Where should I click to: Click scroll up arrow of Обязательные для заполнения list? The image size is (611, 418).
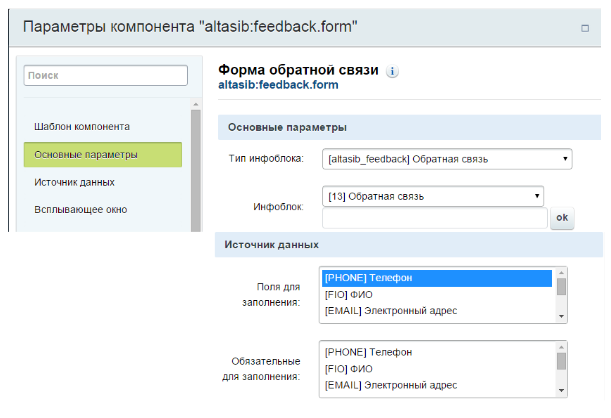(x=561, y=349)
